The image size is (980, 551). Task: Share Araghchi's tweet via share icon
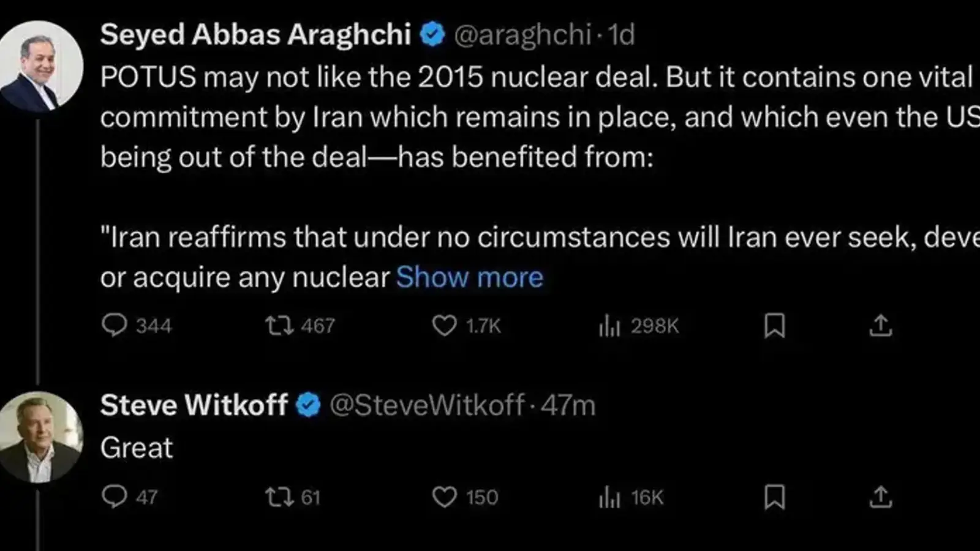pos(880,325)
